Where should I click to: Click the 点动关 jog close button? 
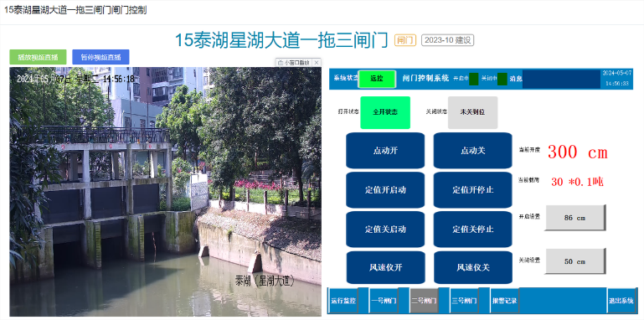click(472, 150)
